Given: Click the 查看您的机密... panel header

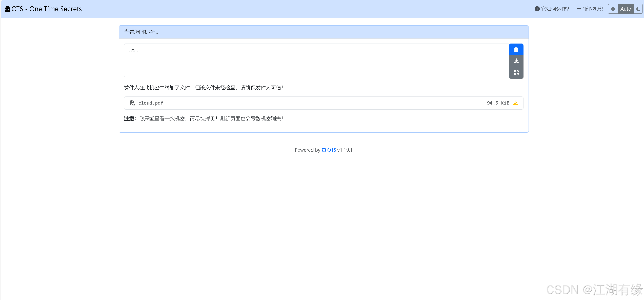Looking at the screenshot, I should point(324,32).
